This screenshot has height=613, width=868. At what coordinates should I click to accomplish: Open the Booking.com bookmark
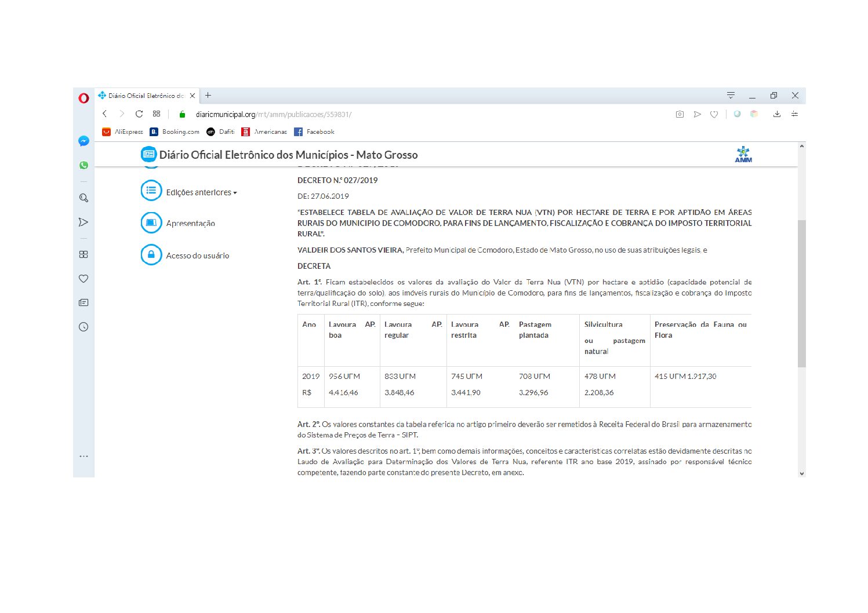(x=175, y=132)
